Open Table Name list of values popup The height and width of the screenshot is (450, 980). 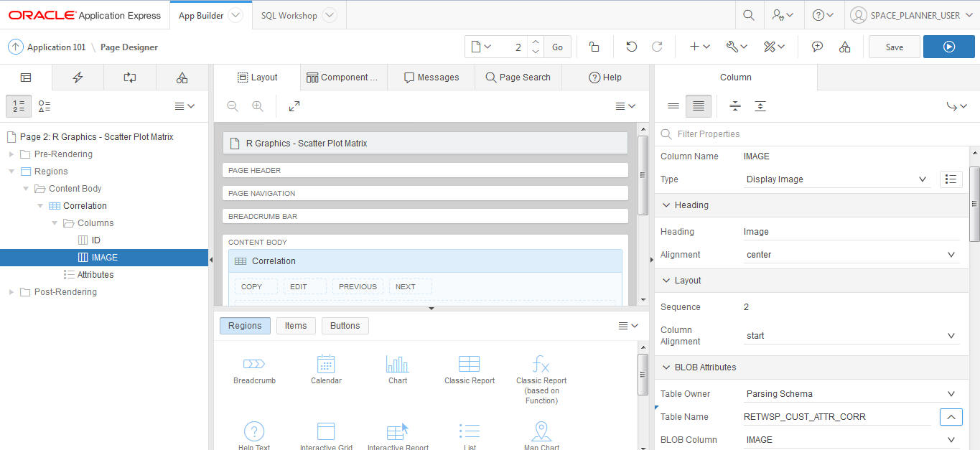pyautogui.click(x=951, y=416)
